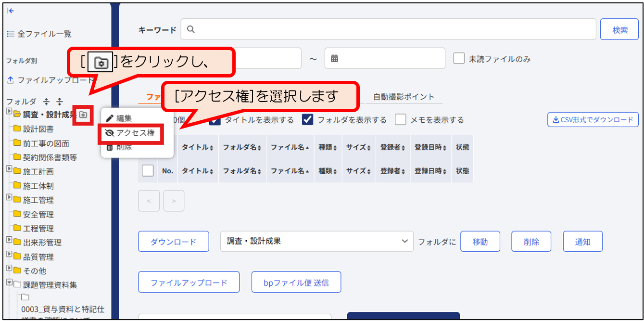Expand the 施工計画 folder node
The width and height of the screenshot is (644, 321).
(x=9, y=169)
